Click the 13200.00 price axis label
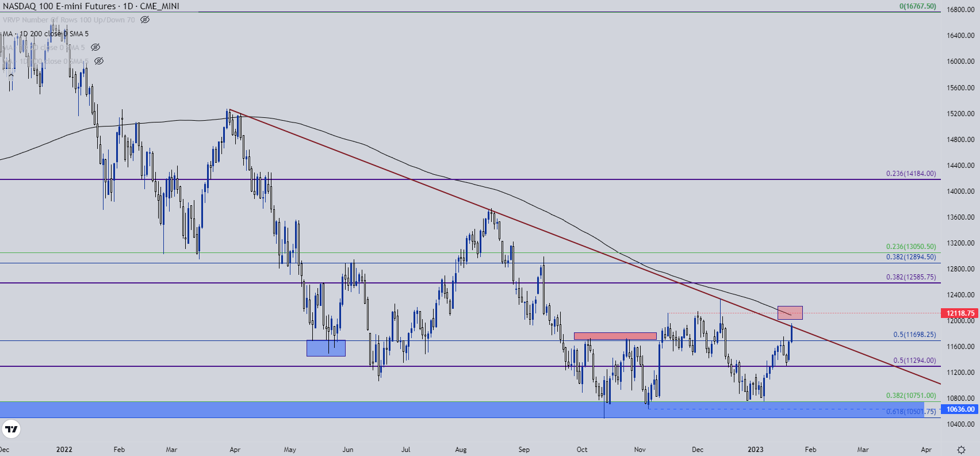The width and height of the screenshot is (980, 456). pos(960,243)
